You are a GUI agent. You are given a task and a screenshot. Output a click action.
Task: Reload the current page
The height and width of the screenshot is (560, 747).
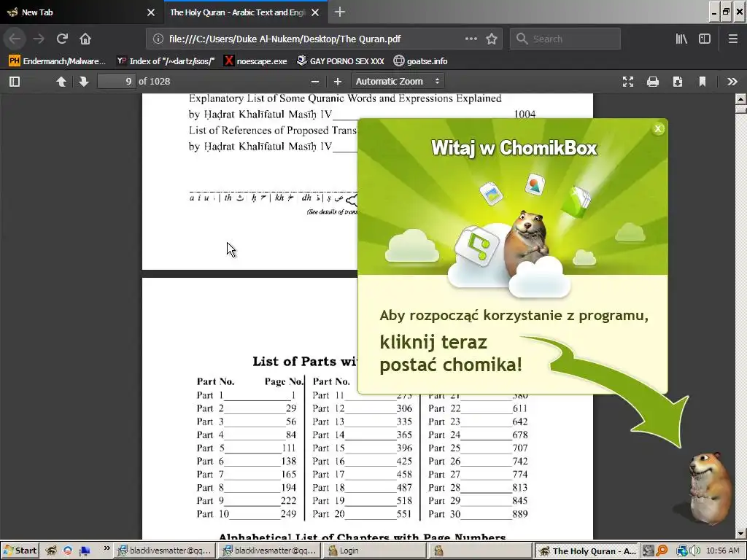tap(62, 39)
